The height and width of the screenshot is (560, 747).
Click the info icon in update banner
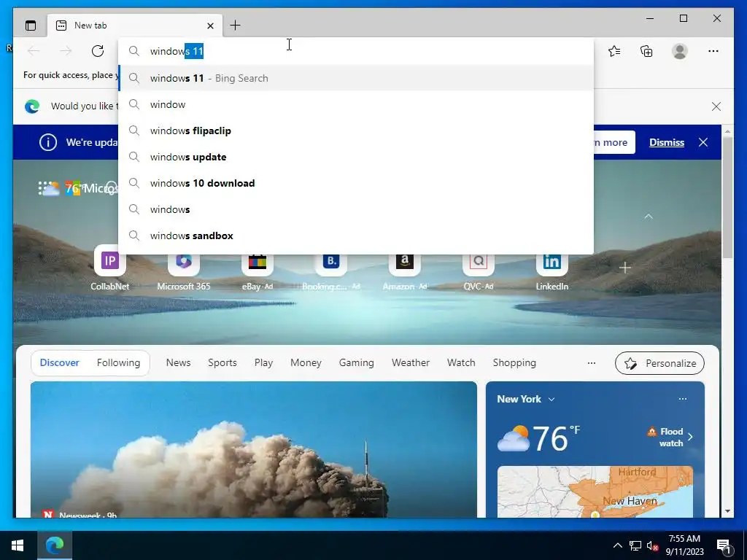[x=48, y=142]
